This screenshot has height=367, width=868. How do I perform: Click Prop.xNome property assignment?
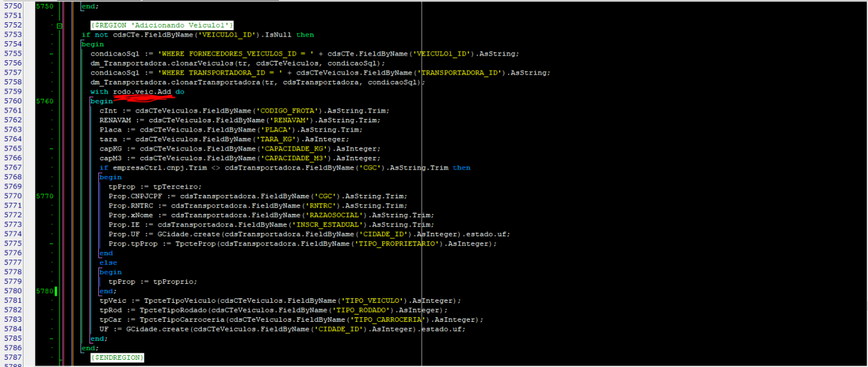(131, 215)
